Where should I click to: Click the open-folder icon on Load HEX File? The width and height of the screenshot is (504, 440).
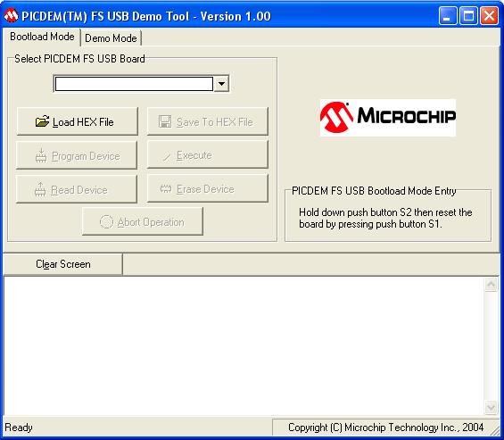point(42,121)
